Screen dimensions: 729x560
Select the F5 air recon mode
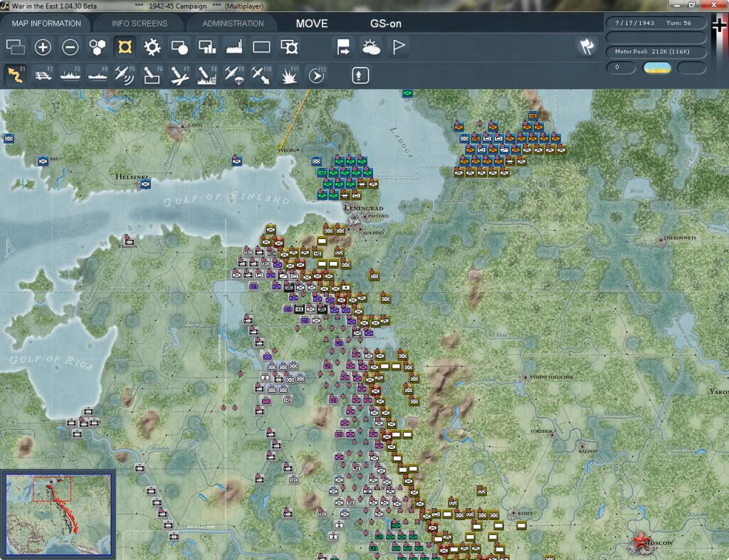click(x=125, y=75)
